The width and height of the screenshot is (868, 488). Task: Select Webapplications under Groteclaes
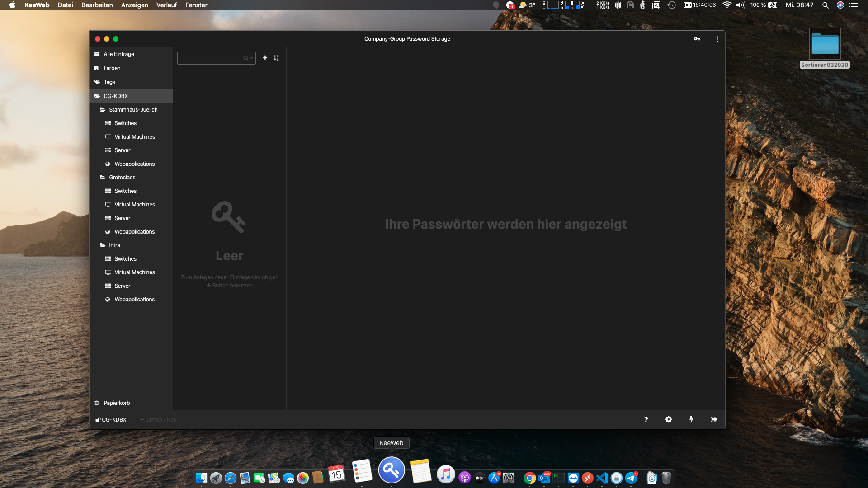[x=134, y=231]
